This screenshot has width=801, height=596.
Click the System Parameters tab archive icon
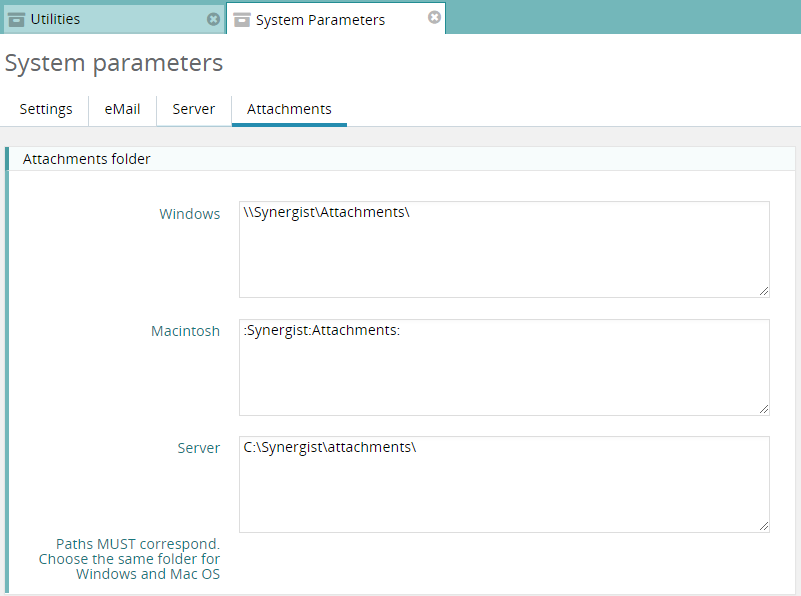coord(242,19)
